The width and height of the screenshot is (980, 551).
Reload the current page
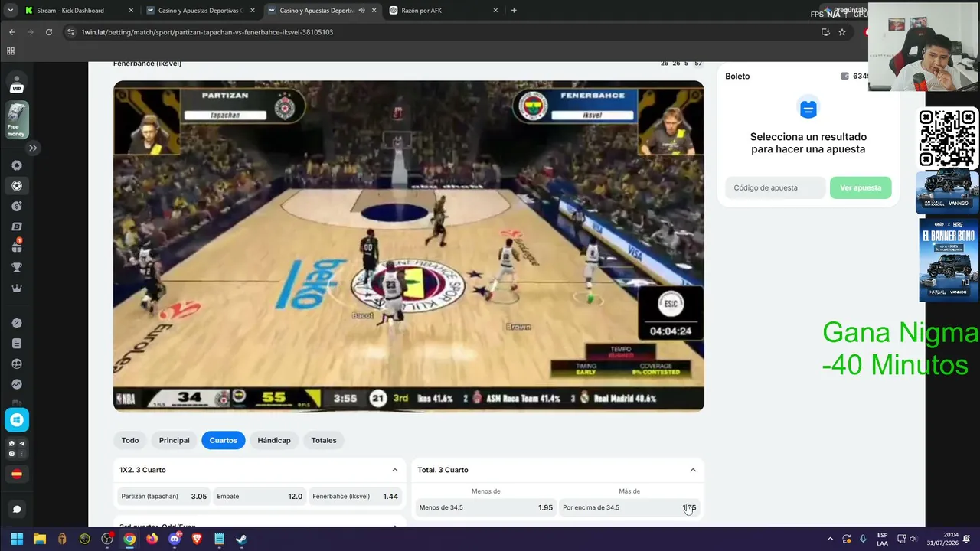(x=49, y=32)
